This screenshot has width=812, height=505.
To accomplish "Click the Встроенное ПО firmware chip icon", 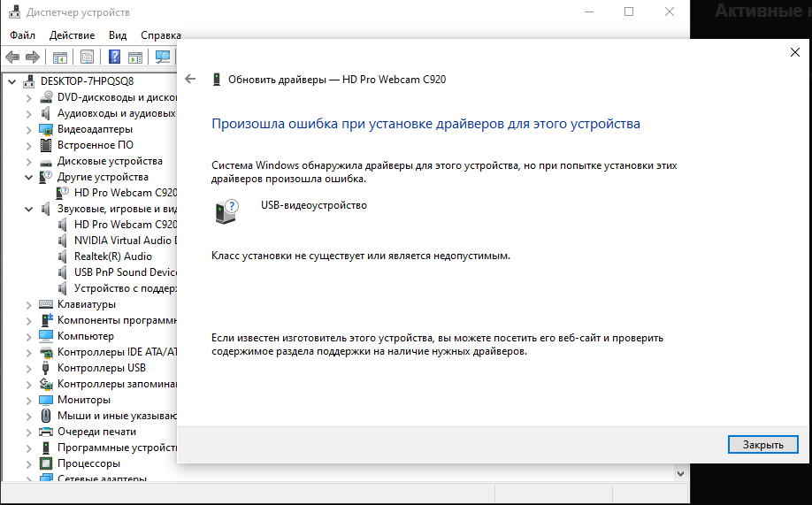I will (46, 145).
